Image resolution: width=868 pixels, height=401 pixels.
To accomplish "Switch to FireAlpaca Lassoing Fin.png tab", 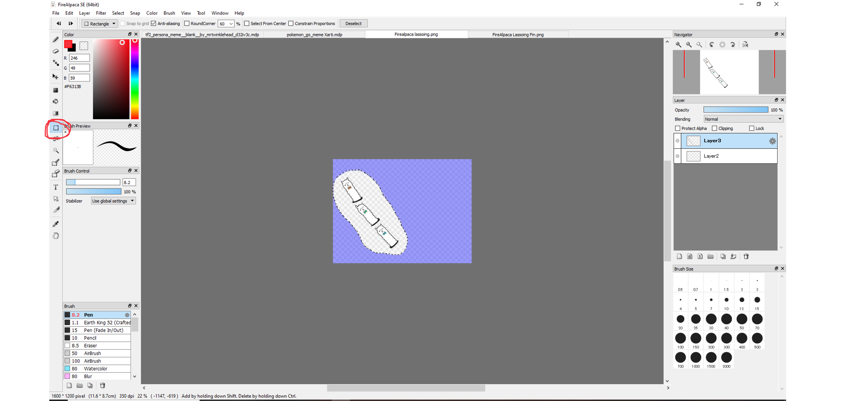I will 517,34.
